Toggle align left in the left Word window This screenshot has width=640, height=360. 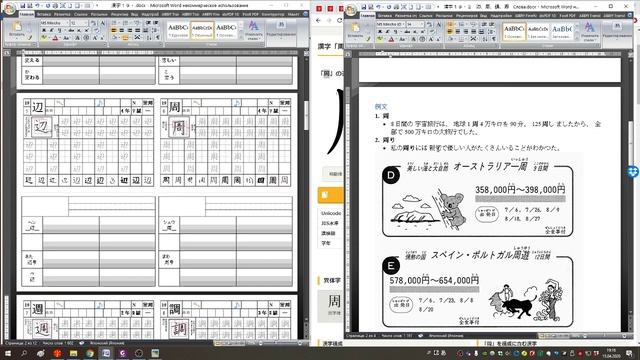pyautogui.click(x=113, y=30)
